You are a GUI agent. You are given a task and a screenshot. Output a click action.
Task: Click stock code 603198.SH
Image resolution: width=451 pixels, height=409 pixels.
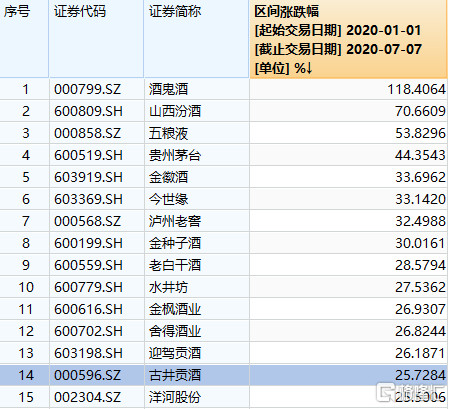click(x=88, y=353)
